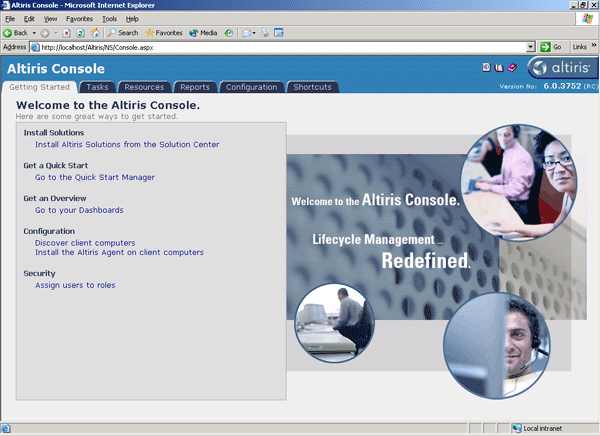Expand the Links toolbar chevron
The image size is (600, 436).
[594, 46]
